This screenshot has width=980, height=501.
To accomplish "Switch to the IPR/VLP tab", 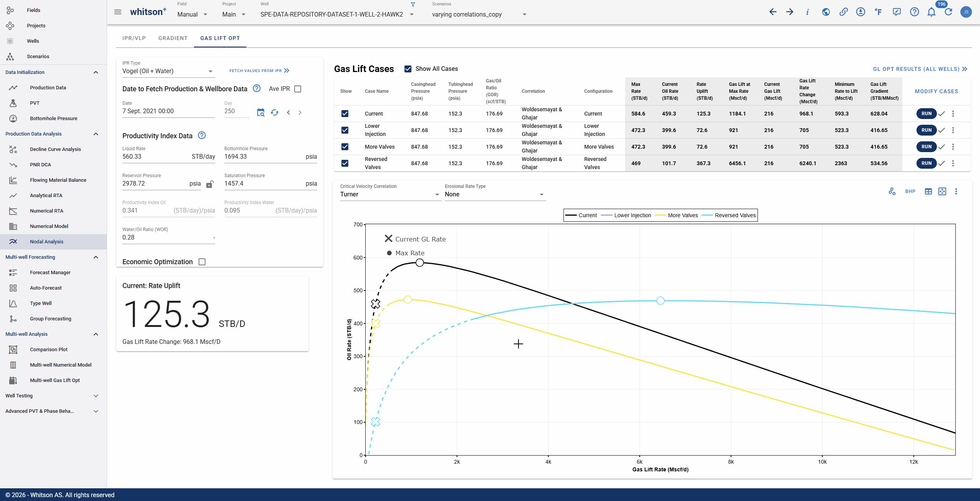I will (134, 38).
